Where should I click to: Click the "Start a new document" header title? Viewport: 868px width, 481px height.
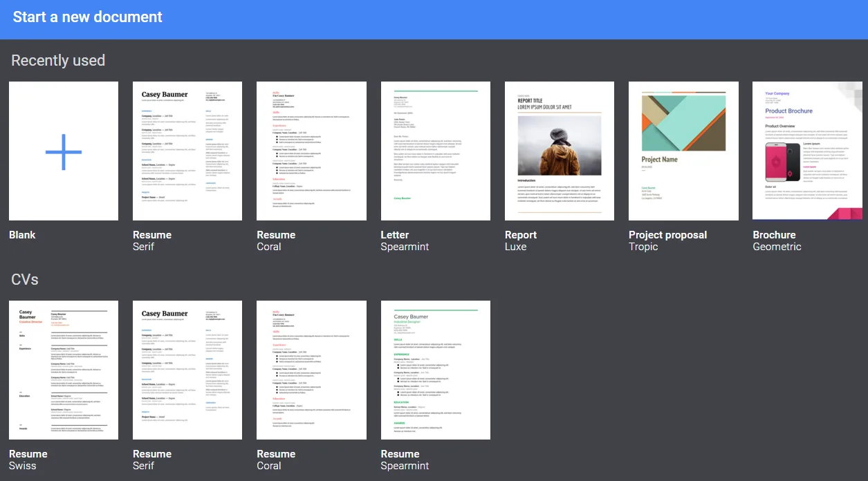88,17
